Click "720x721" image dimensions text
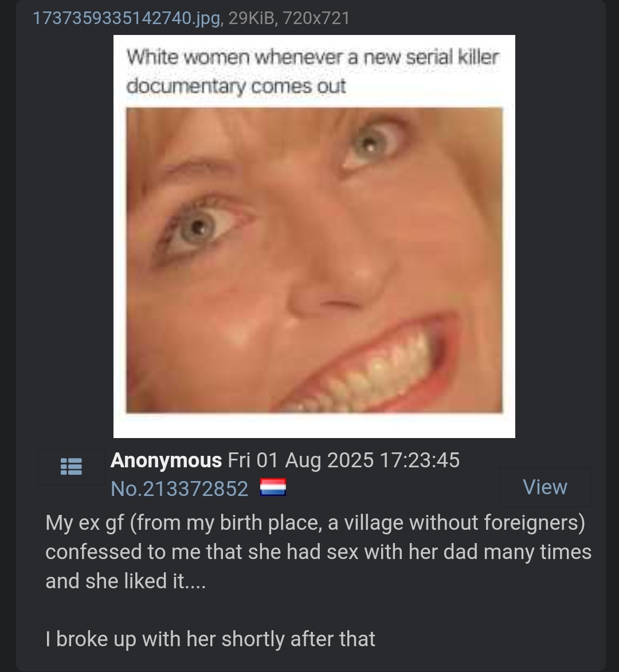 [316, 18]
